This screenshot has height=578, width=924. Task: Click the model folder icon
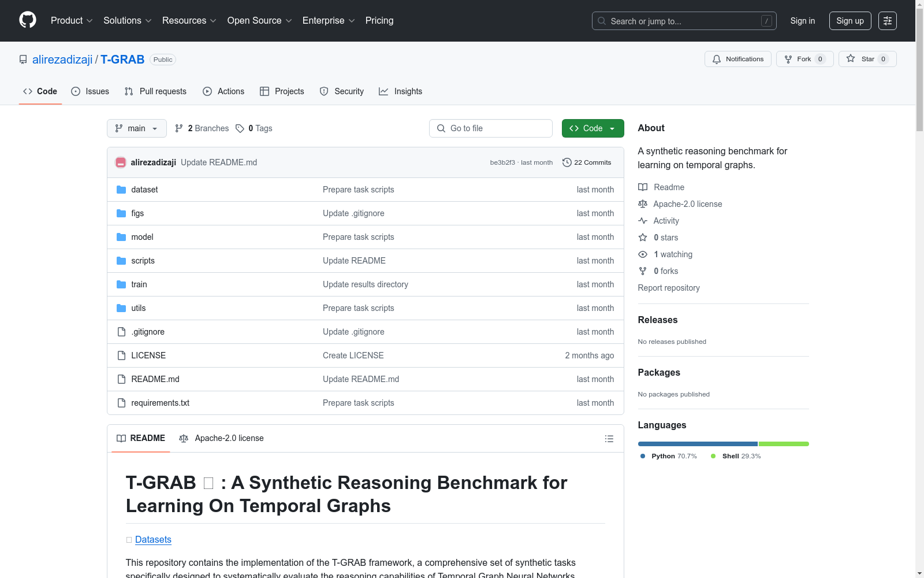tap(121, 237)
